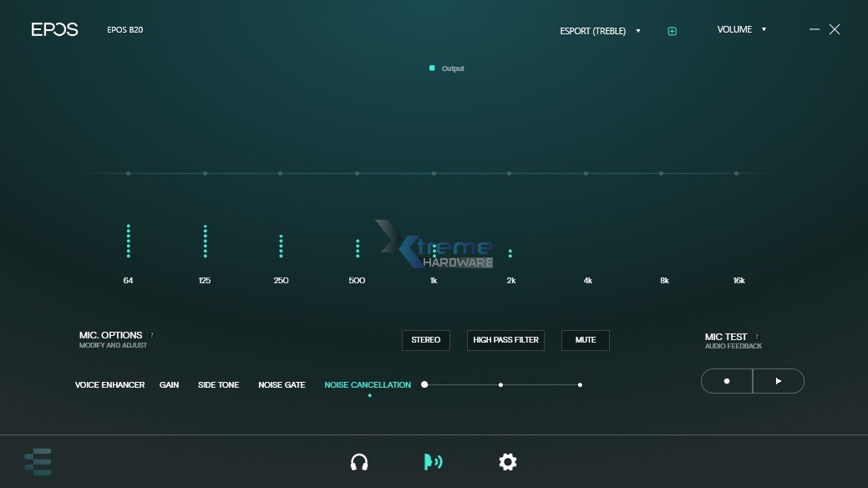The height and width of the screenshot is (488, 868).
Task: Switch to the Noise Gate tab
Action: [x=282, y=385]
